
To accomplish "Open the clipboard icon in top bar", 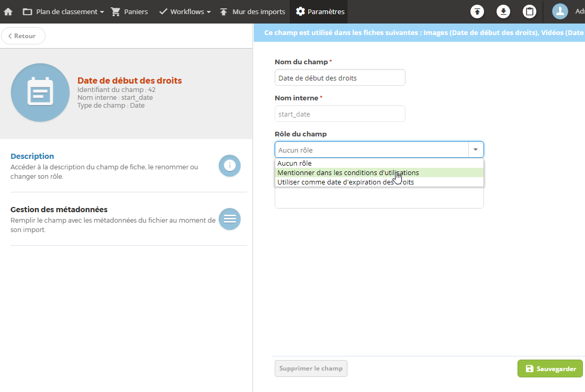I will 529,11.
